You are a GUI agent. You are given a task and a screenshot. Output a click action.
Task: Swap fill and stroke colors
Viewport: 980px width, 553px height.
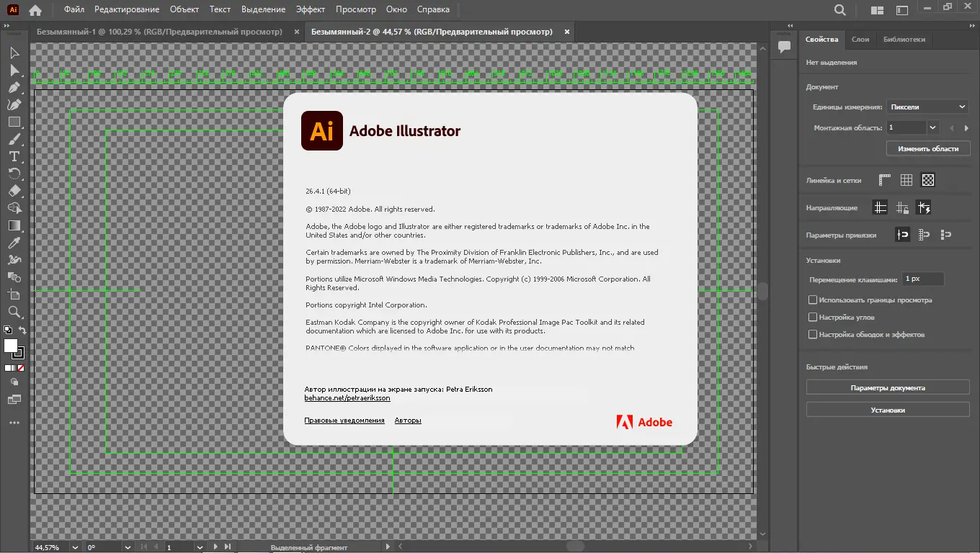tap(22, 331)
